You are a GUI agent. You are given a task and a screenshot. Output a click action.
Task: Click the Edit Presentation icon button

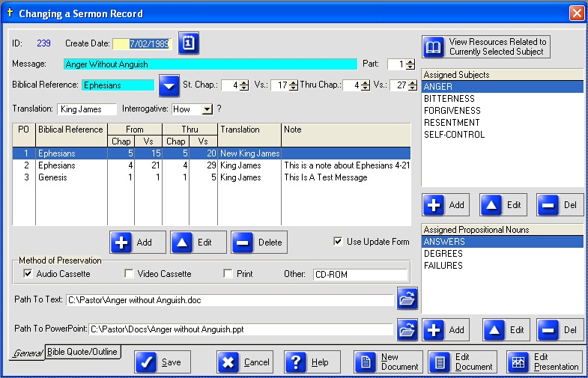518,362
